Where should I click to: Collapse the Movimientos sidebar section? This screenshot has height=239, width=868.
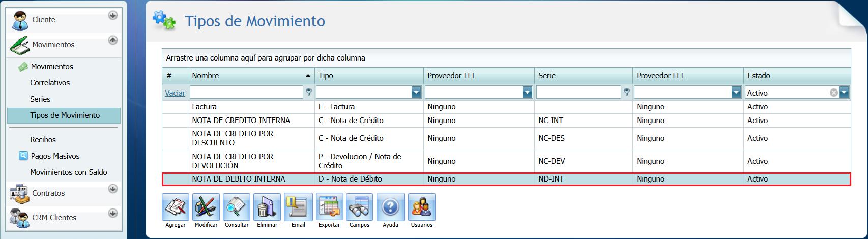coord(113,40)
